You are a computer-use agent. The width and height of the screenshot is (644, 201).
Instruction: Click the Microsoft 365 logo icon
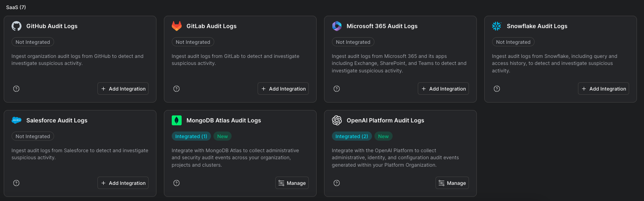pyautogui.click(x=337, y=26)
